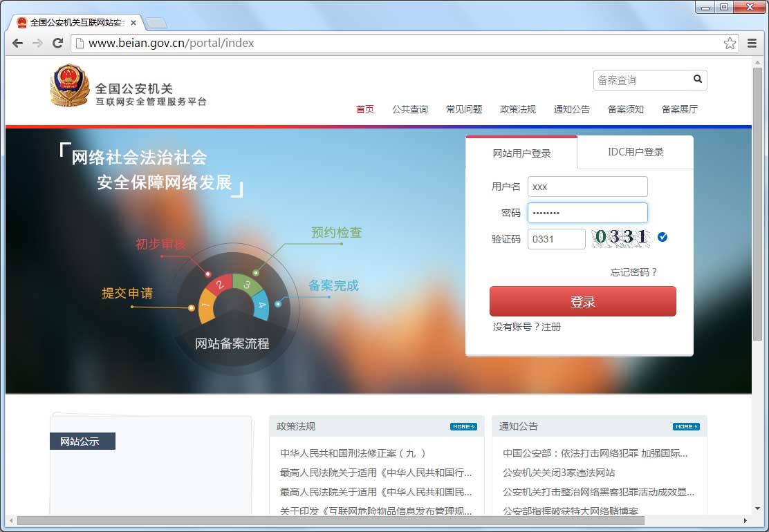Image resolution: width=769 pixels, height=532 pixels.
Task: Click the 全国公安机关 site title text
Action: point(134,88)
